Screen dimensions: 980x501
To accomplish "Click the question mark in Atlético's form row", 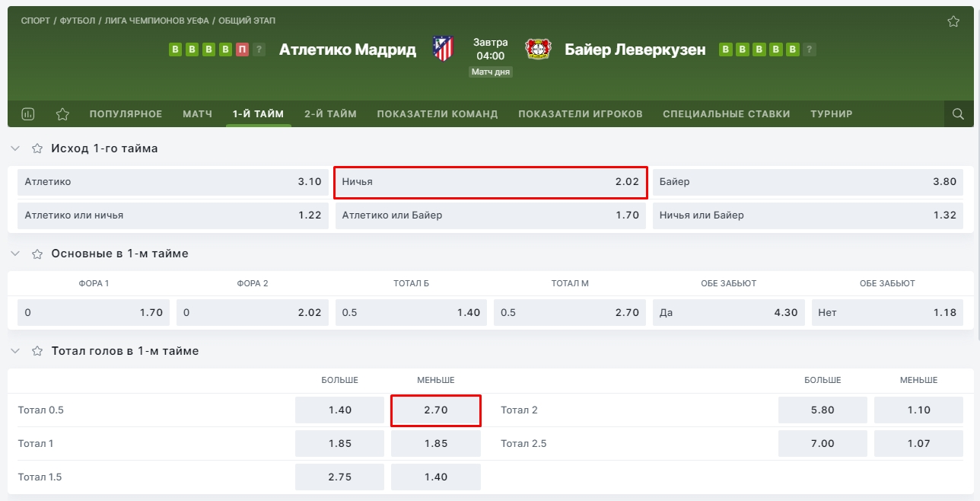I will click(x=259, y=49).
